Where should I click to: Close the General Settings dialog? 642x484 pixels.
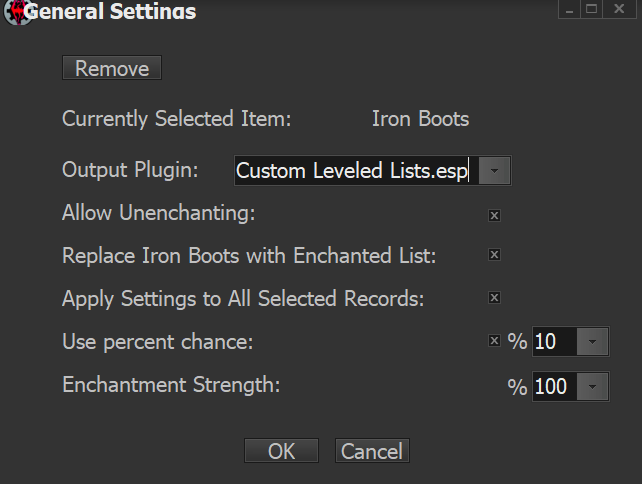[x=616, y=10]
